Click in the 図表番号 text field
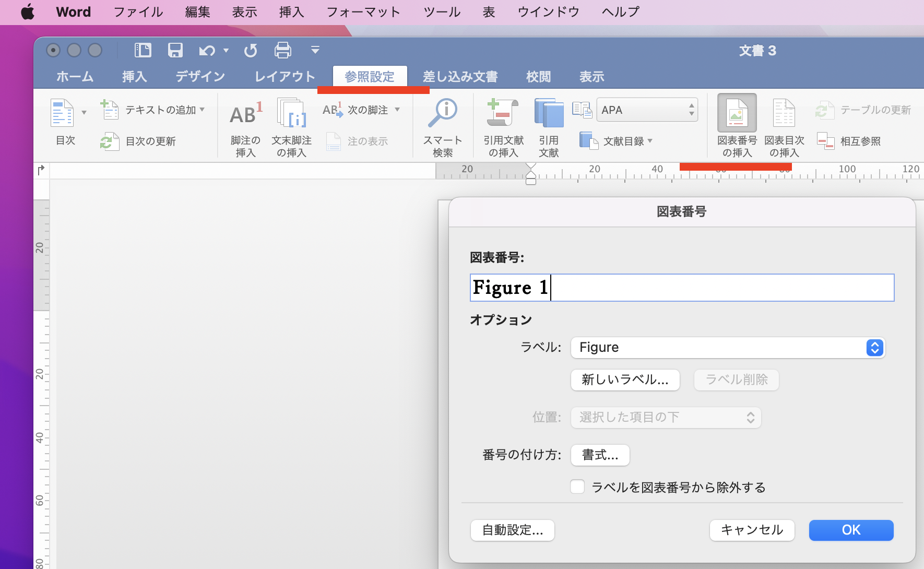924x569 pixels. tap(682, 288)
